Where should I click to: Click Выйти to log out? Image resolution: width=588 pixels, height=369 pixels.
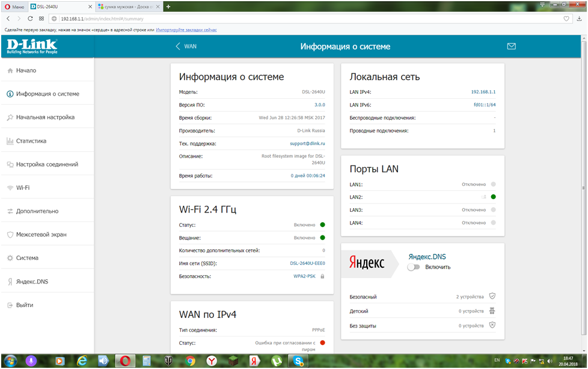coord(25,305)
